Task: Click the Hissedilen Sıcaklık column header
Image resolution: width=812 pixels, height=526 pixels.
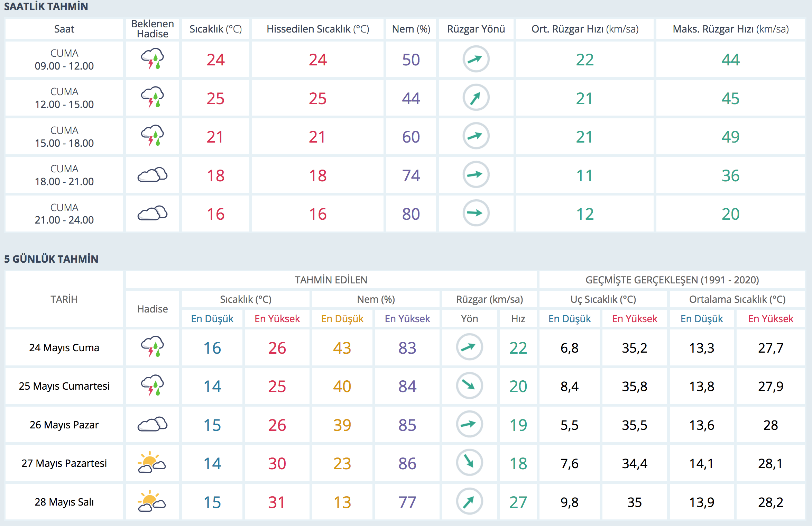Action: pyautogui.click(x=317, y=29)
